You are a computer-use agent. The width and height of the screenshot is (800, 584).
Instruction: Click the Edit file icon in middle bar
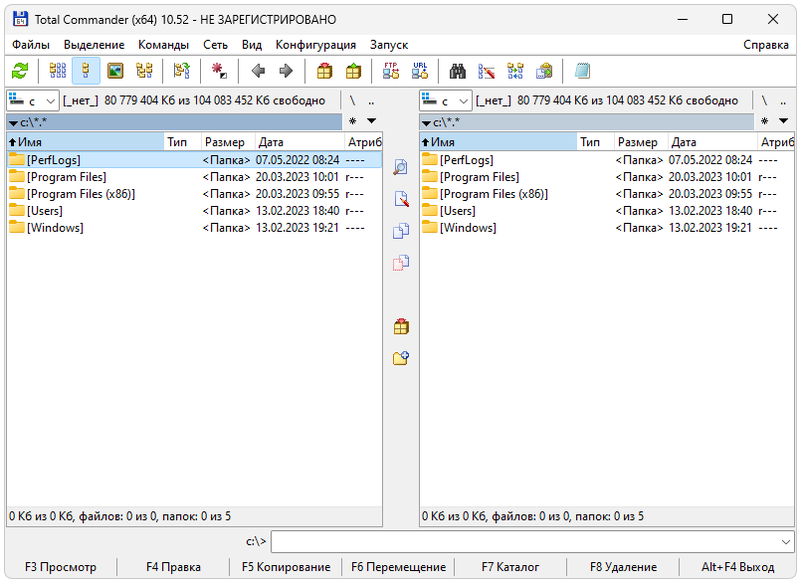click(x=401, y=199)
